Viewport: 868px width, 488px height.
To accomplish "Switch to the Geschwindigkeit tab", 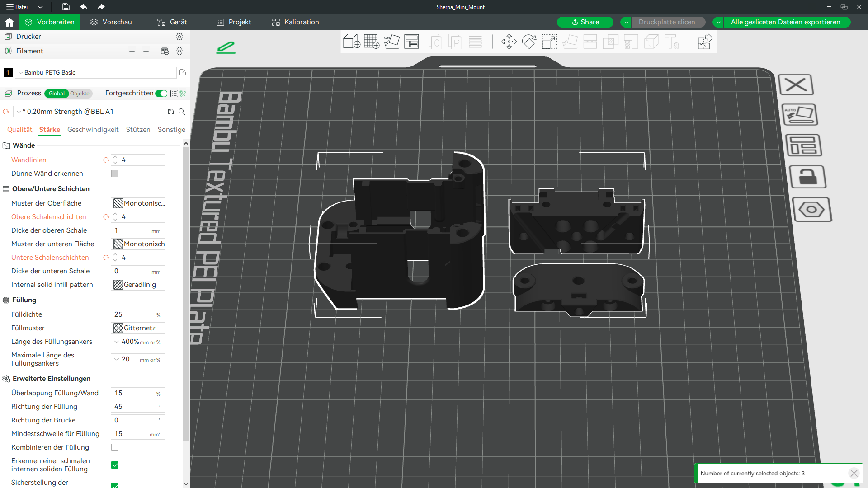I will tap(93, 130).
